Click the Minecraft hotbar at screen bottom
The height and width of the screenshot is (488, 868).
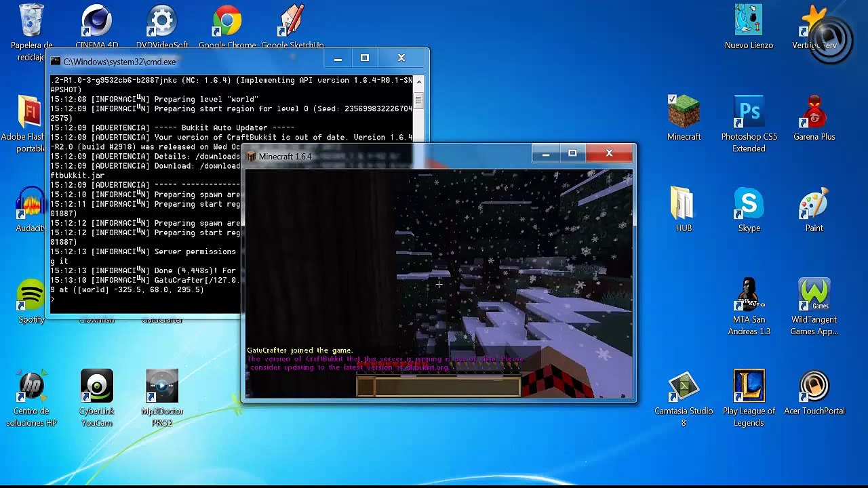coord(438,386)
